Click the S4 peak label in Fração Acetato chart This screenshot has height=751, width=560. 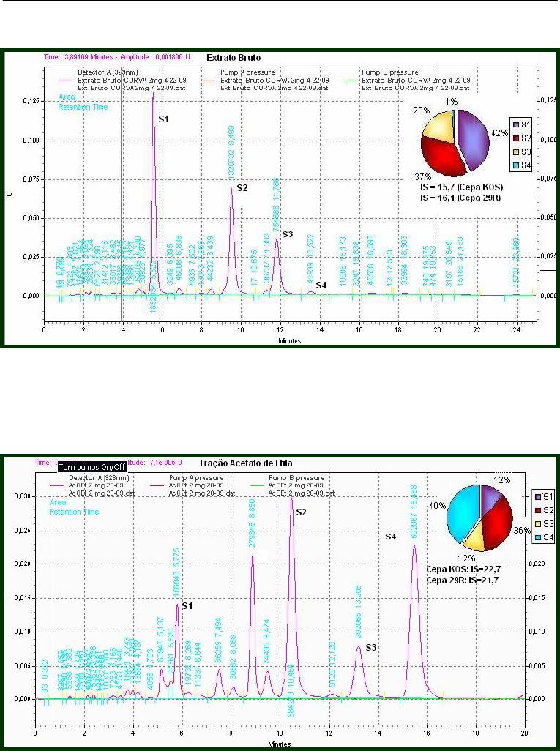[x=391, y=537]
